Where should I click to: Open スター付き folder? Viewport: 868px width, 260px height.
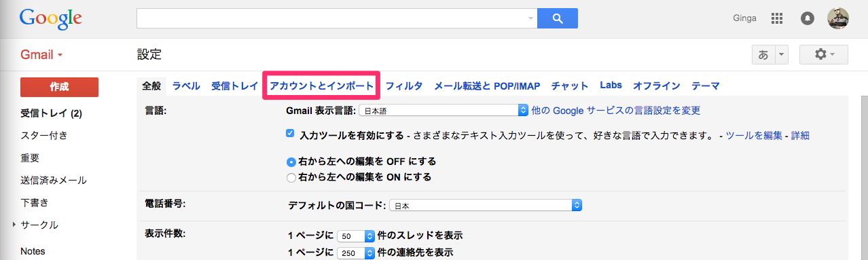[44, 136]
